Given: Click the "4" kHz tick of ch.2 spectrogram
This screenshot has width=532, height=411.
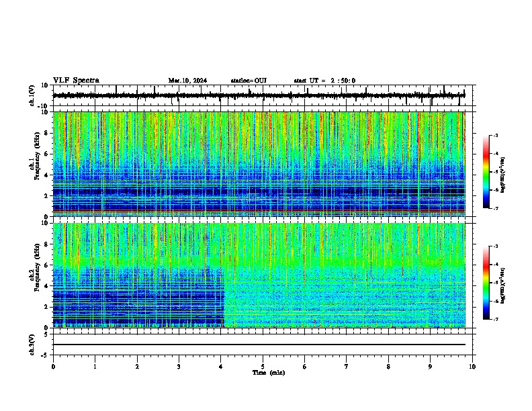Looking at the screenshot, I should pyautogui.click(x=46, y=286).
